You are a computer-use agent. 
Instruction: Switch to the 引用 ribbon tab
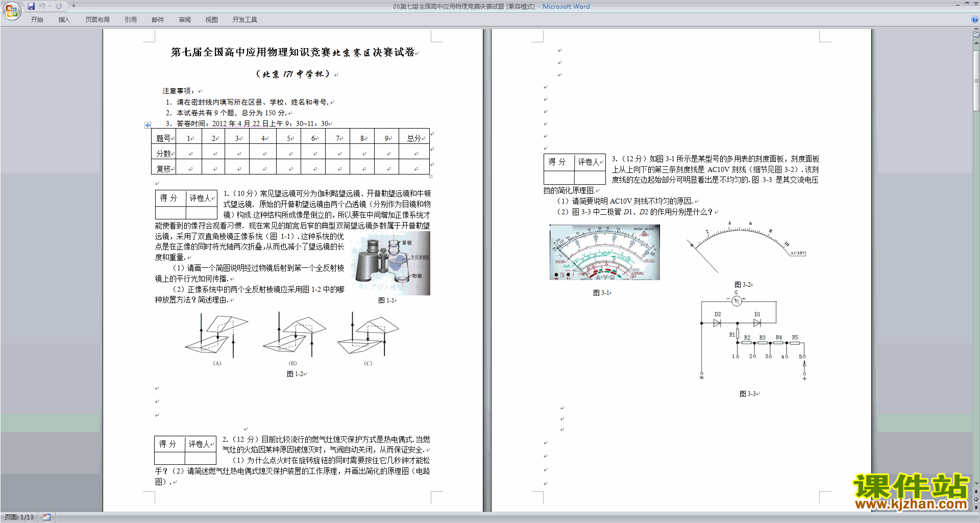pos(131,20)
